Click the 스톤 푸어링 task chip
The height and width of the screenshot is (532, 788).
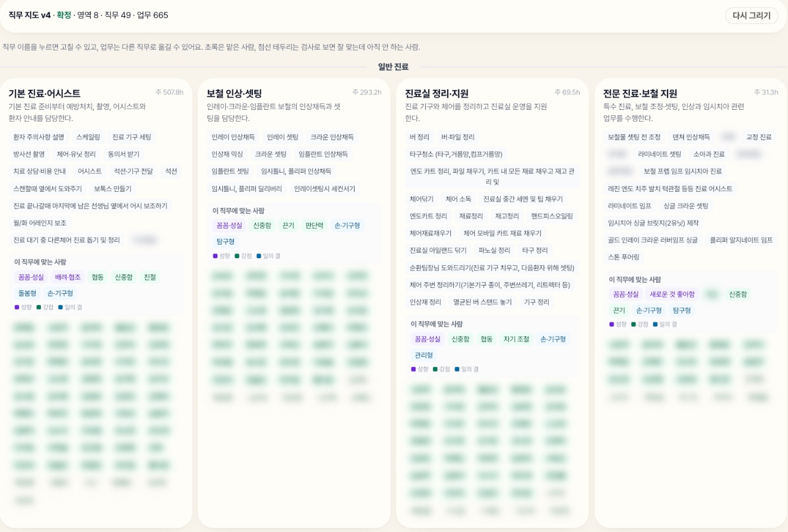[624, 258]
